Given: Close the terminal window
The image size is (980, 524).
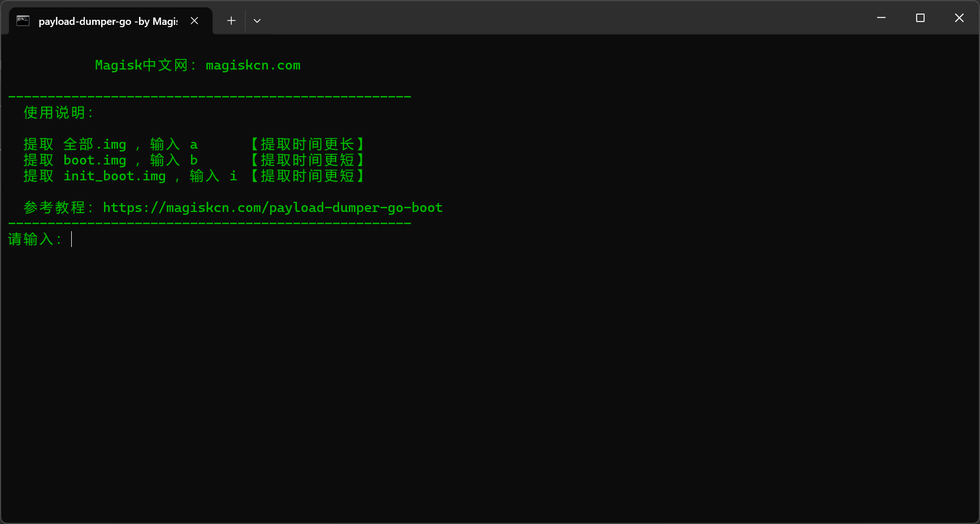Looking at the screenshot, I should pyautogui.click(x=959, y=18).
